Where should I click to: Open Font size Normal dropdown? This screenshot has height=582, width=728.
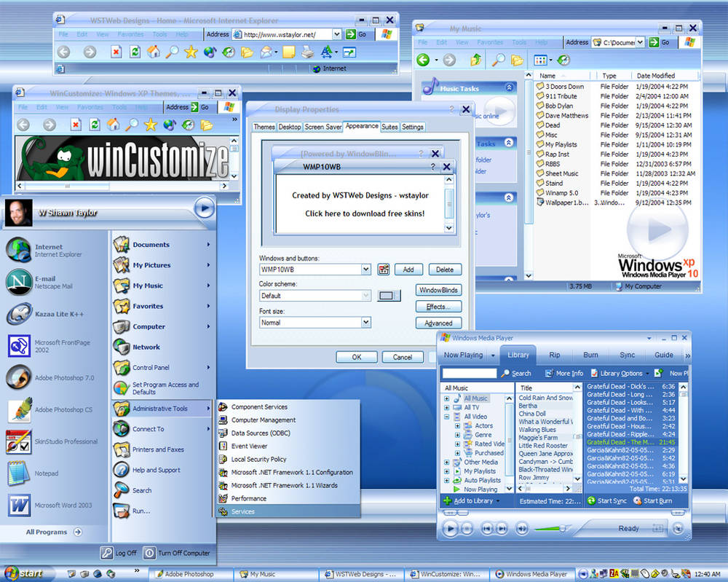[366, 323]
